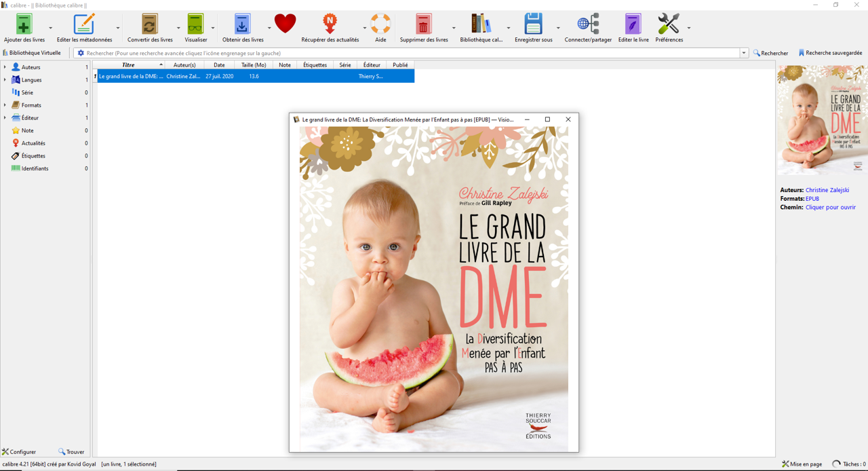The width and height of the screenshot is (868, 471).
Task: Expand the Auteurs tree category
Action: click(x=5, y=67)
